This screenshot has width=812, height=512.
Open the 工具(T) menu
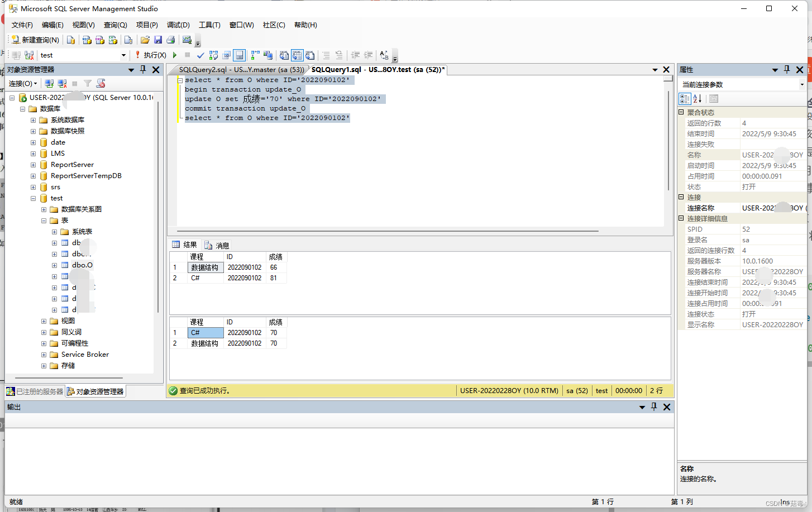[209, 25]
